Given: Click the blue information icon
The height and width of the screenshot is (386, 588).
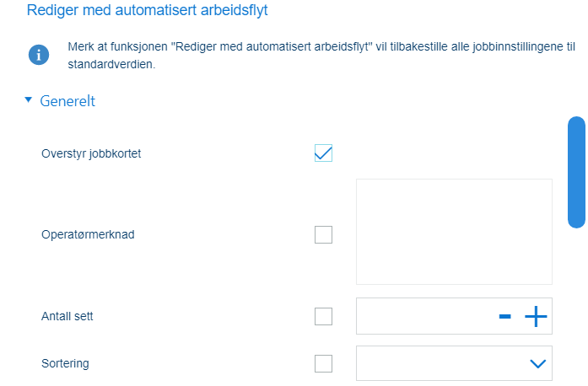Looking at the screenshot, I should pyautogui.click(x=39, y=55).
